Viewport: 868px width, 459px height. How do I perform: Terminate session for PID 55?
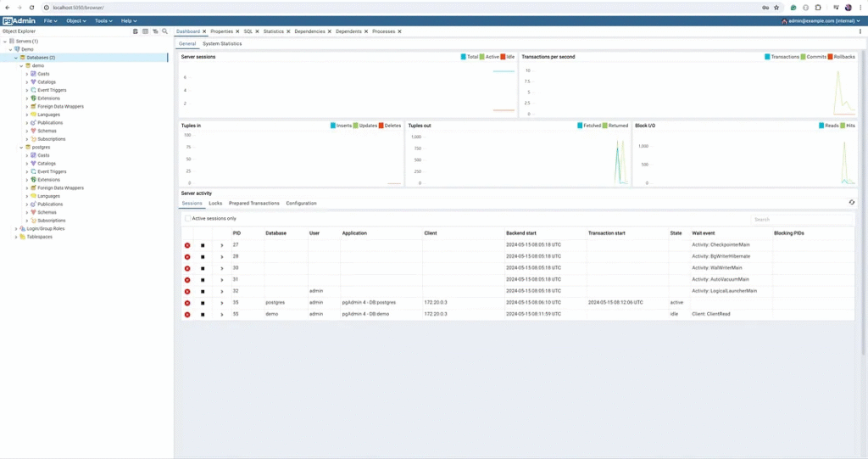click(187, 314)
